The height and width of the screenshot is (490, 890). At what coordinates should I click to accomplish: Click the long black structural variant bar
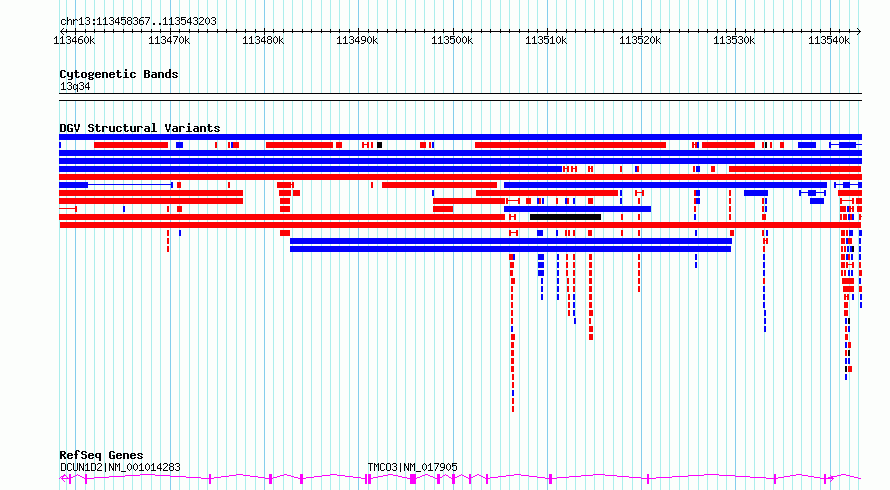click(x=565, y=217)
